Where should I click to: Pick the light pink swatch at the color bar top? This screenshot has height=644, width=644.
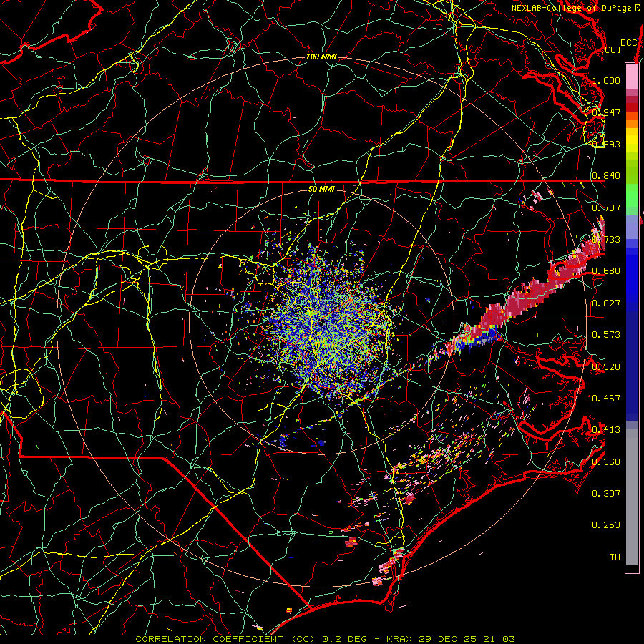tap(632, 76)
